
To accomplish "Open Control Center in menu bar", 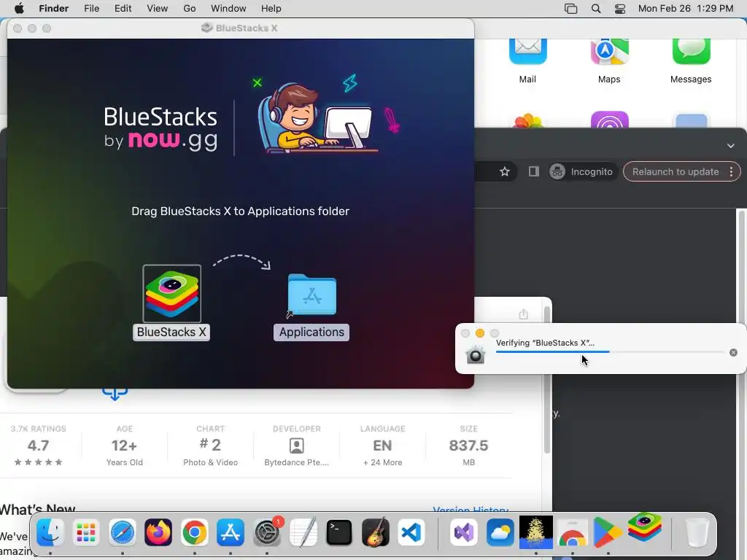I will pyautogui.click(x=620, y=9).
